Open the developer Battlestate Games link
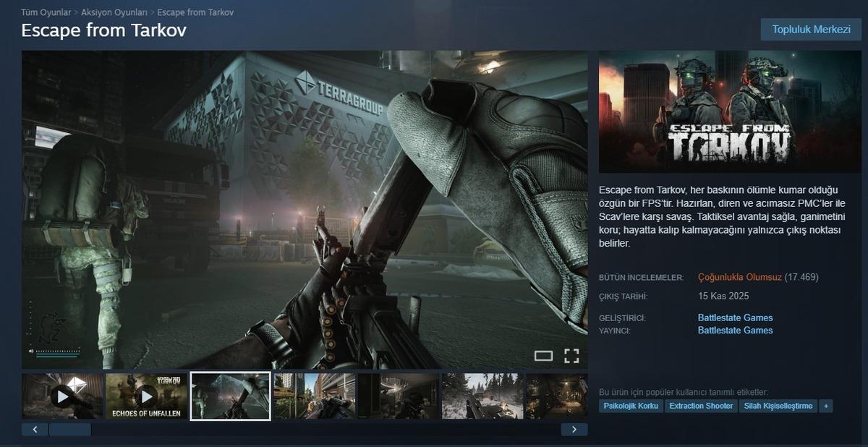The height and width of the screenshot is (447, 868). 735,318
